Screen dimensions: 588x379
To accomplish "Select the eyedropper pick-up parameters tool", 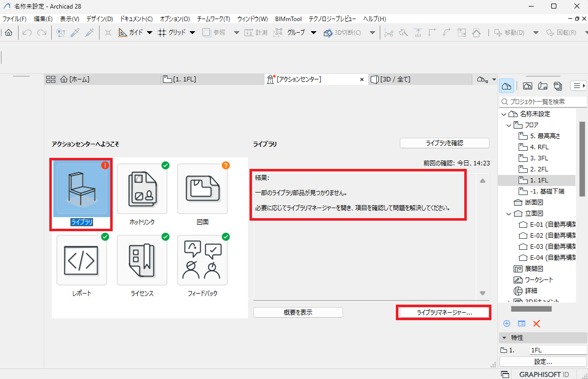I will coord(75,33).
